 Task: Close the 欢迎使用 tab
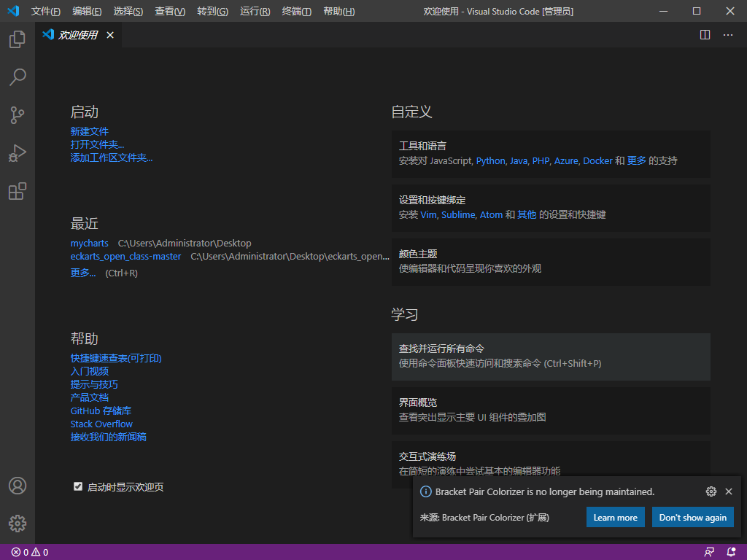110,35
